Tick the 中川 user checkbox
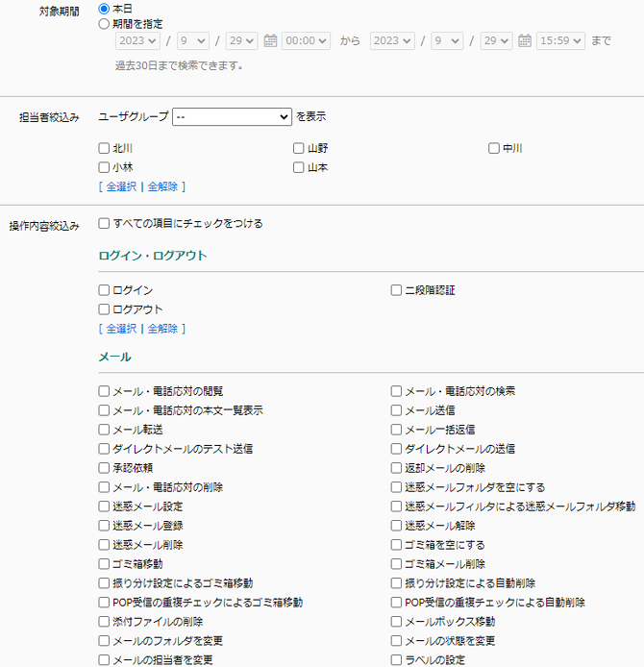Viewport: 644px width, 667px height. [x=494, y=149]
